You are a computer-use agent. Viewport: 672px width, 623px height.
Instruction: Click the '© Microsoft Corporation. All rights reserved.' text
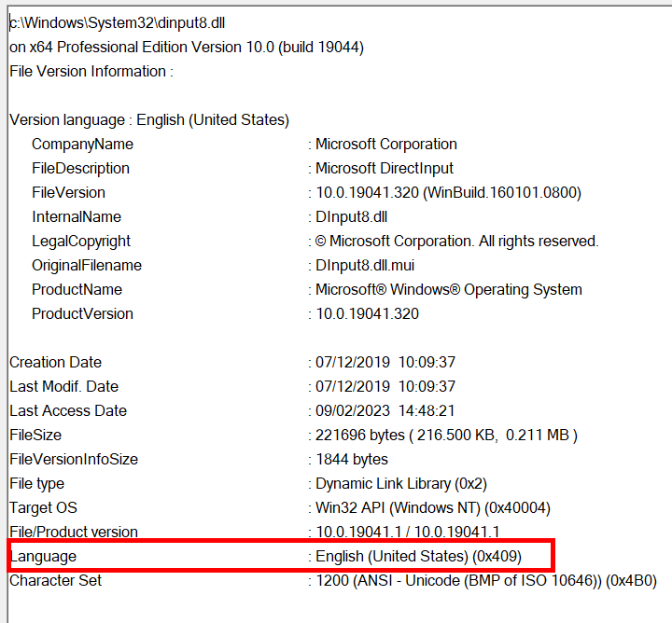(x=456, y=241)
